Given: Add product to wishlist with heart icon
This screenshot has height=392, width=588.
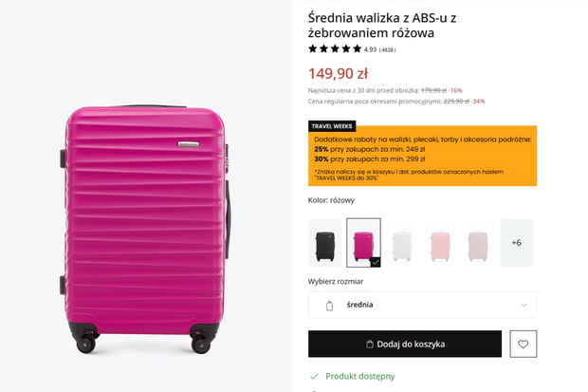Looking at the screenshot, I should [x=524, y=344].
